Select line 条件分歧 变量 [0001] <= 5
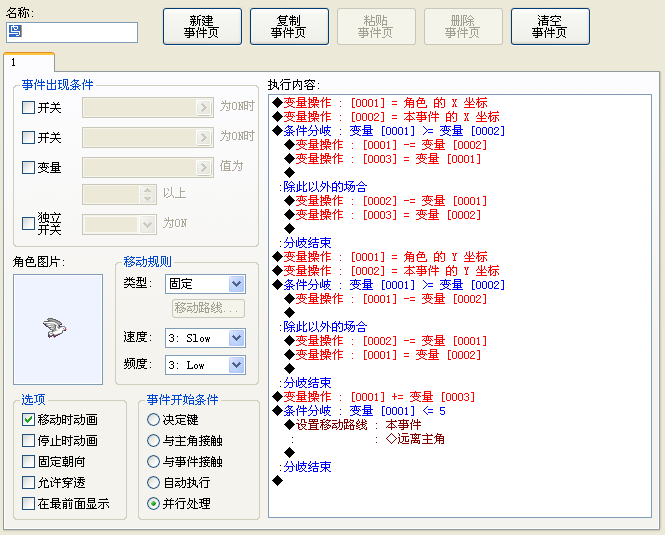The image size is (665, 535). [x=359, y=411]
